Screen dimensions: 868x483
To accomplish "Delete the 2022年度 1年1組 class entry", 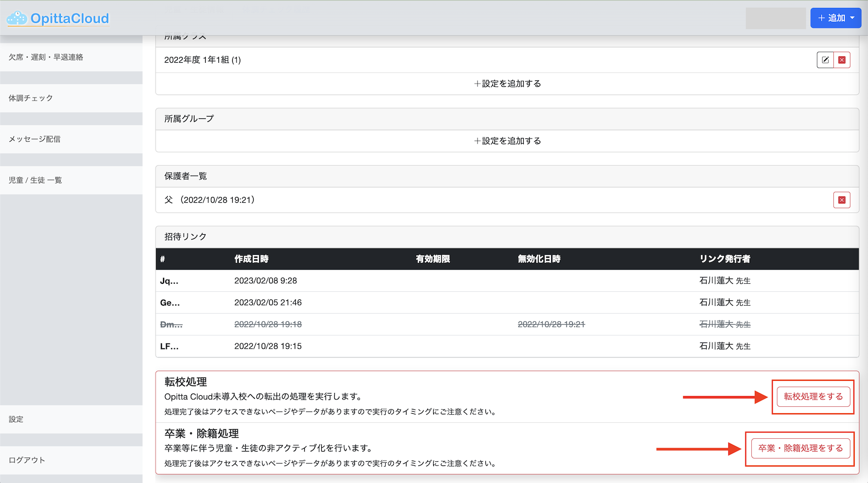I will [x=842, y=60].
